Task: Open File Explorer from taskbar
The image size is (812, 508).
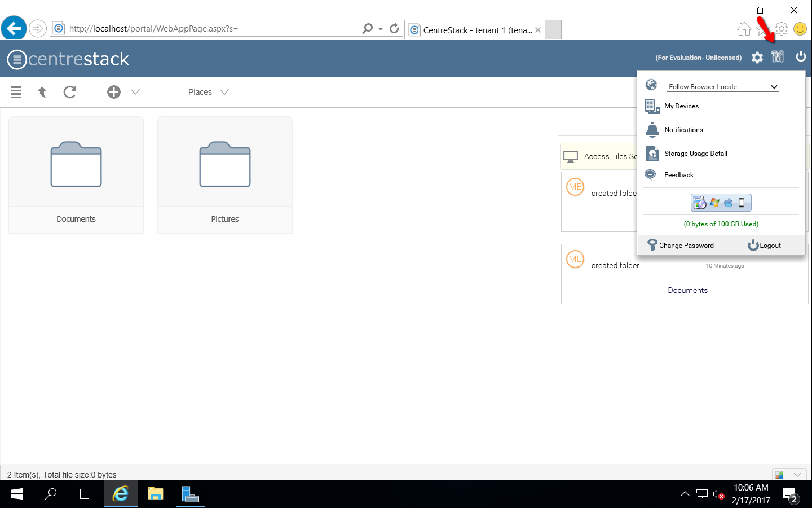Action: (x=155, y=494)
